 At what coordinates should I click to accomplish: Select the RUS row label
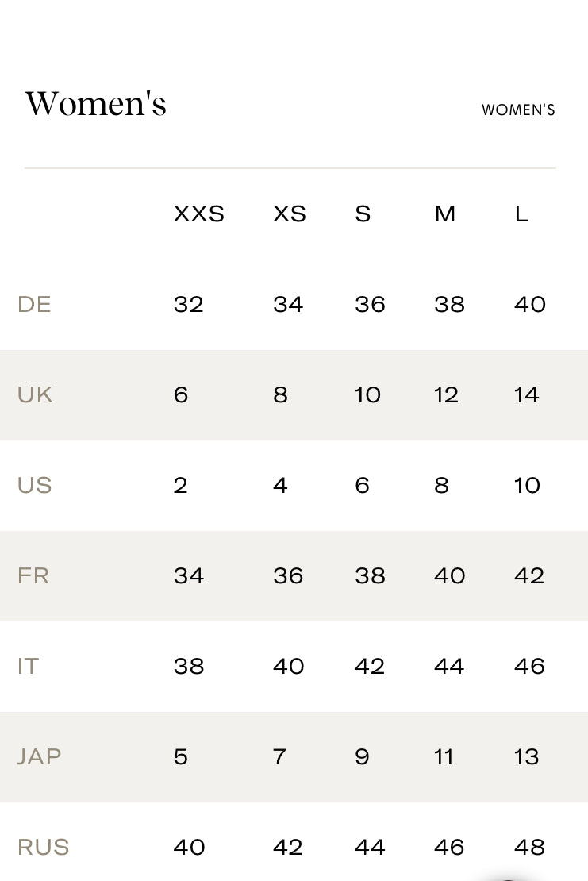point(43,847)
